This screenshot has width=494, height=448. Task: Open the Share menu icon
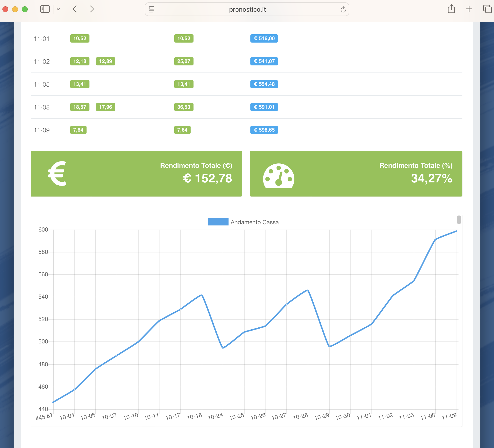[451, 9]
